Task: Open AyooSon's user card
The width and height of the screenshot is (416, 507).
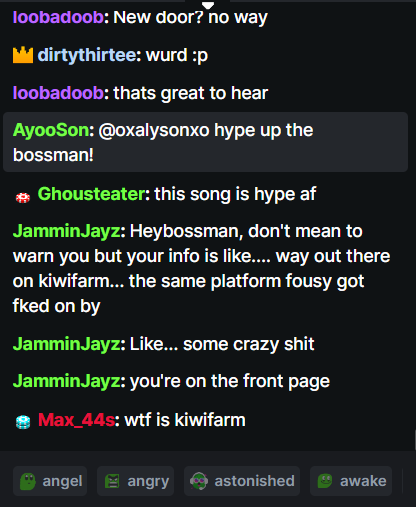Action: 51,130
